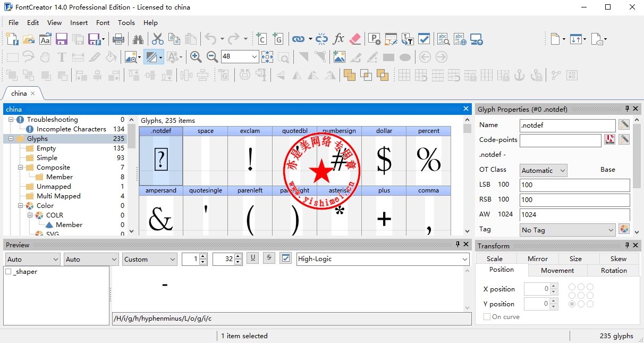
Task: Collapse the Color tree node
Action: [20, 206]
